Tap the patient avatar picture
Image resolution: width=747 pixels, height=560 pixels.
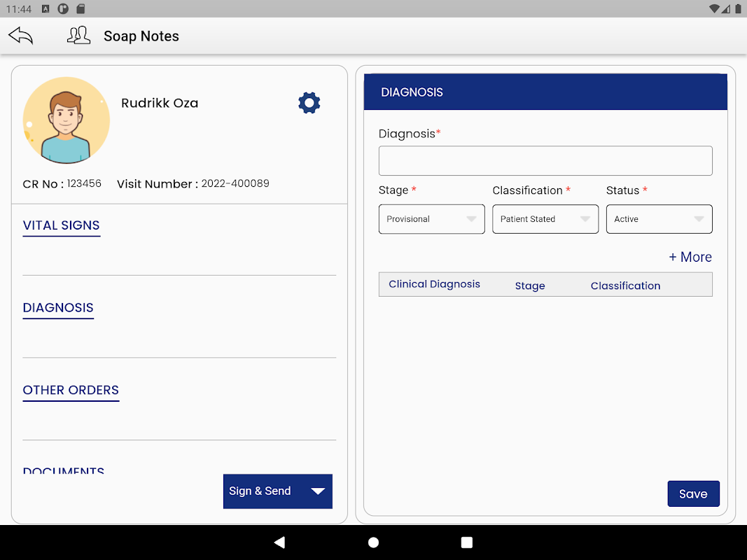click(x=67, y=120)
